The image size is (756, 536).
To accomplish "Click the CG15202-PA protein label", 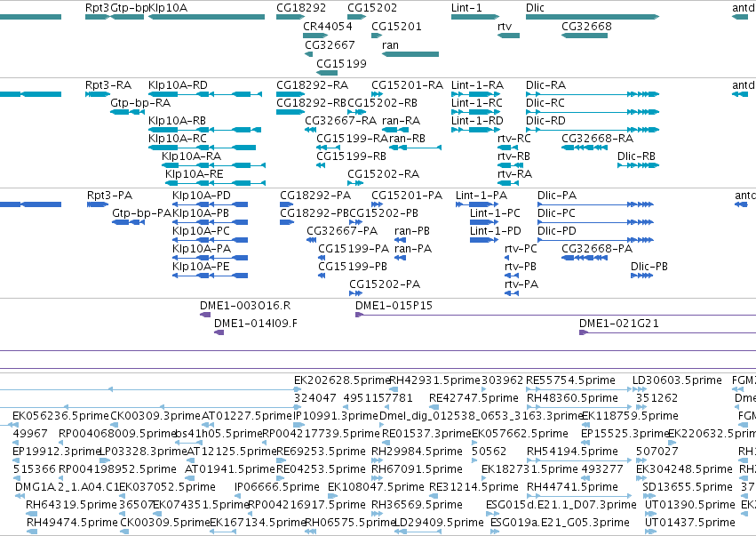I will tap(385, 284).
